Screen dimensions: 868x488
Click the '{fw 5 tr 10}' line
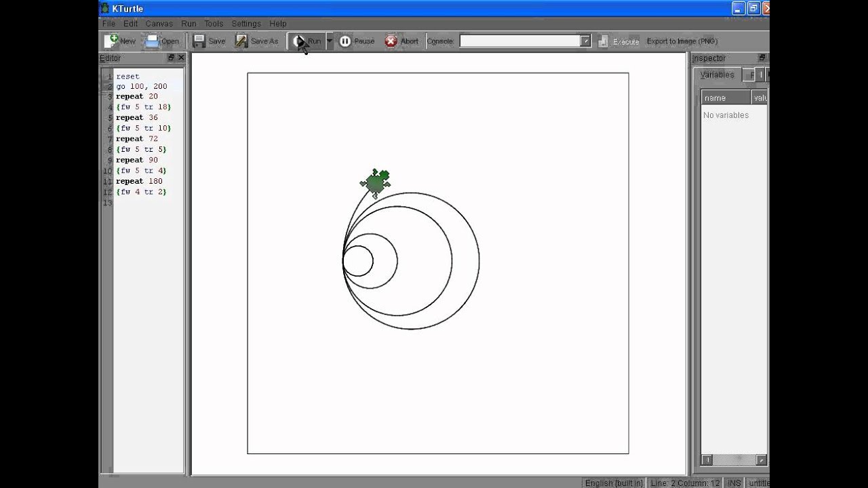143,128
